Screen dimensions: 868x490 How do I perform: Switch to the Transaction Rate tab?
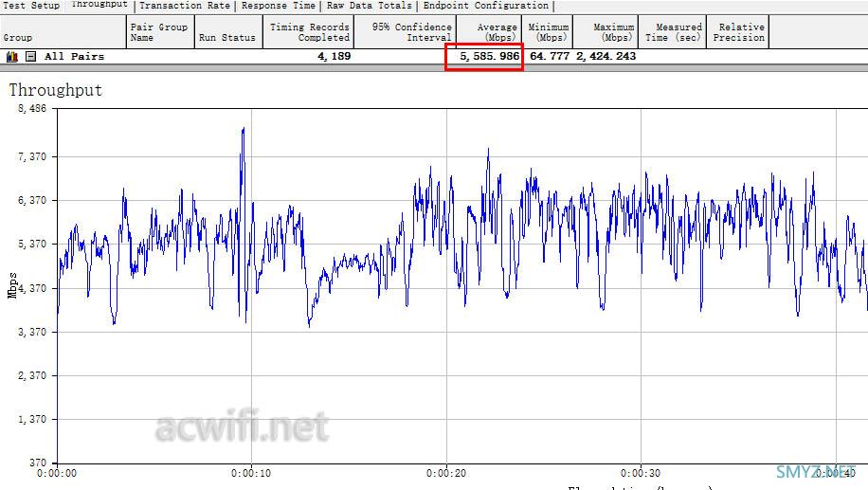pos(185,6)
